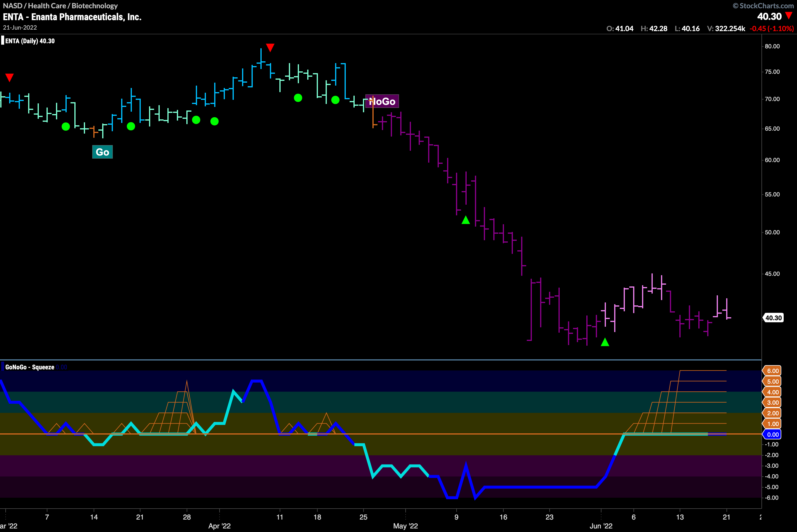Click the 45.00 price axis label
797x532 pixels.
click(772, 274)
